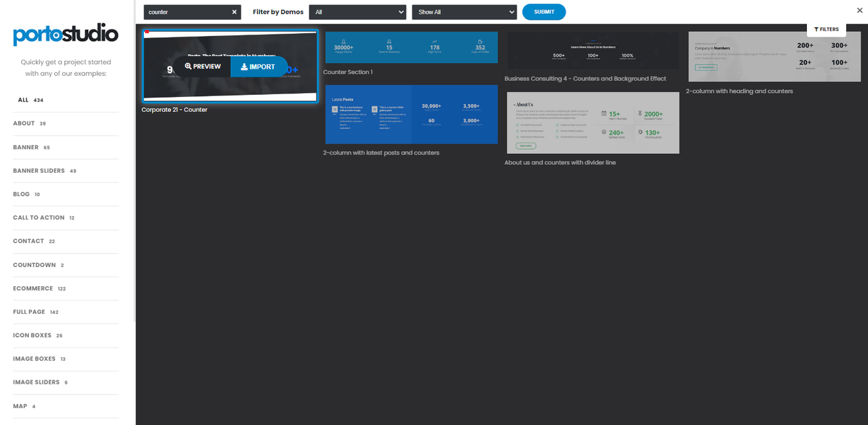
Task: Click the 'Filter by Demos' label
Action: coord(278,12)
